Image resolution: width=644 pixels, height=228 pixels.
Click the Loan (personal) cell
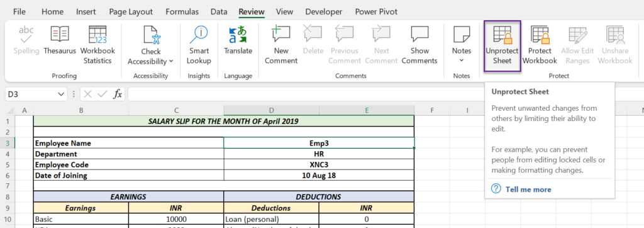pyautogui.click(x=272, y=219)
